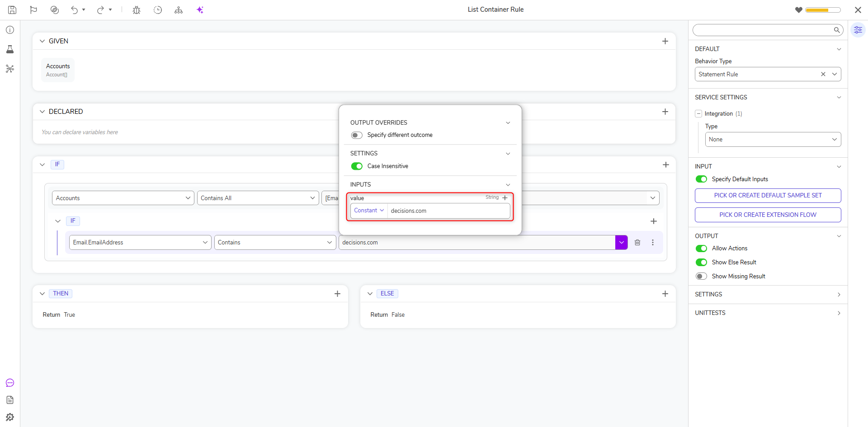The image size is (868, 427).
Task: Add an action to the ELSE section
Action: pos(665,294)
